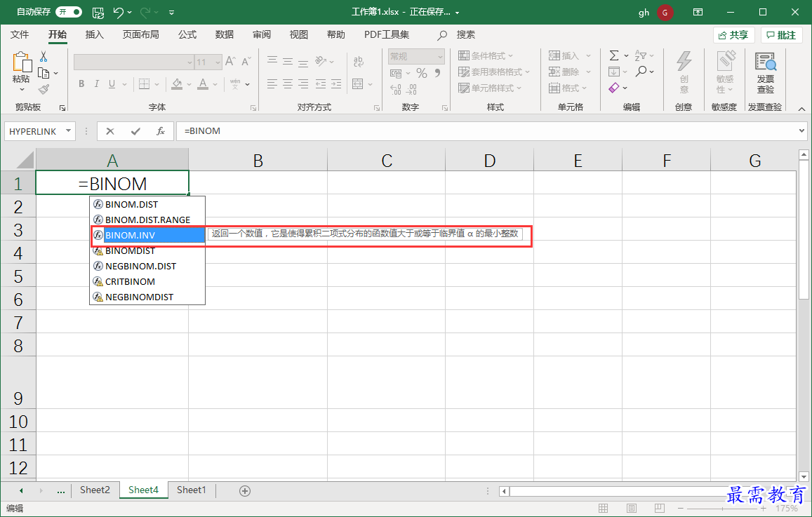Screen dimensions: 812x517
Task: Click the Copy icon
Action: (44, 73)
